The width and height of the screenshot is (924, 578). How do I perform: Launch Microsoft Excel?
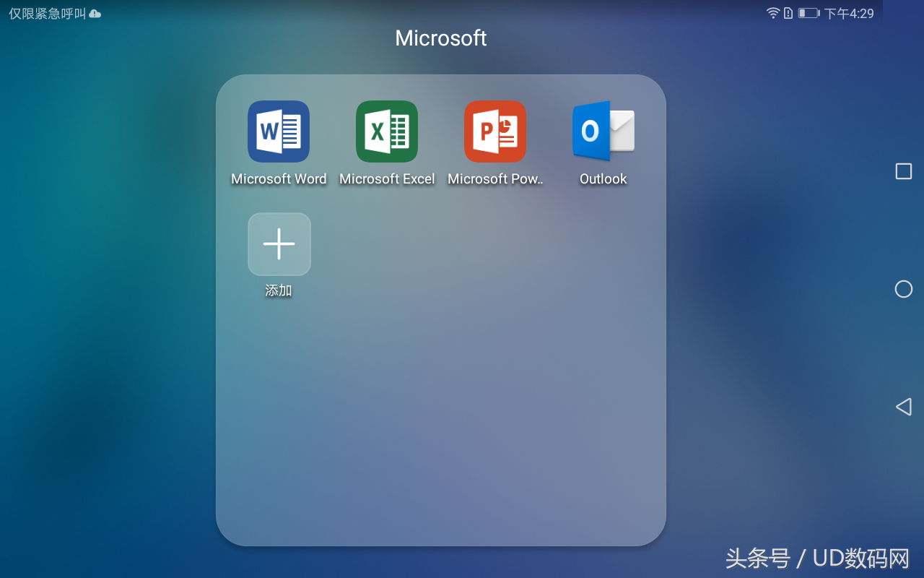[x=387, y=131]
